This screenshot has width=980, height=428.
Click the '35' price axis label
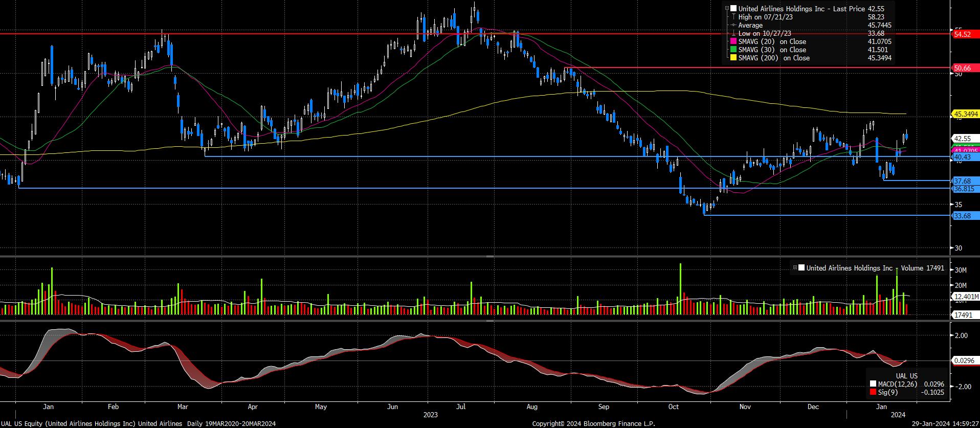pyautogui.click(x=959, y=205)
